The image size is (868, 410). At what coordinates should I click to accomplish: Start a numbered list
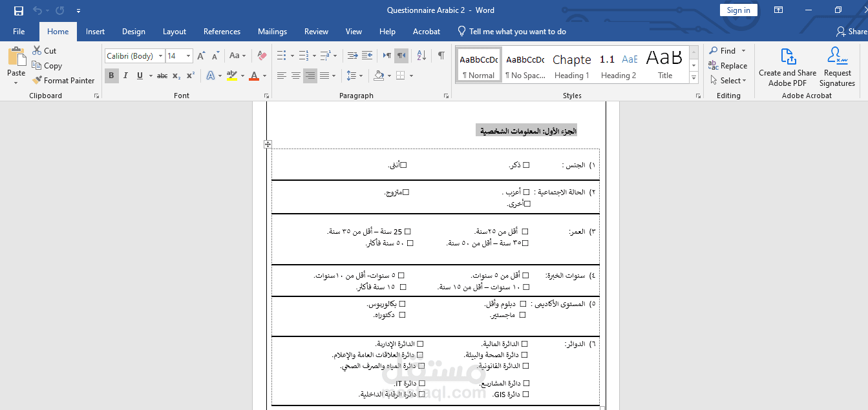[303, 56]
